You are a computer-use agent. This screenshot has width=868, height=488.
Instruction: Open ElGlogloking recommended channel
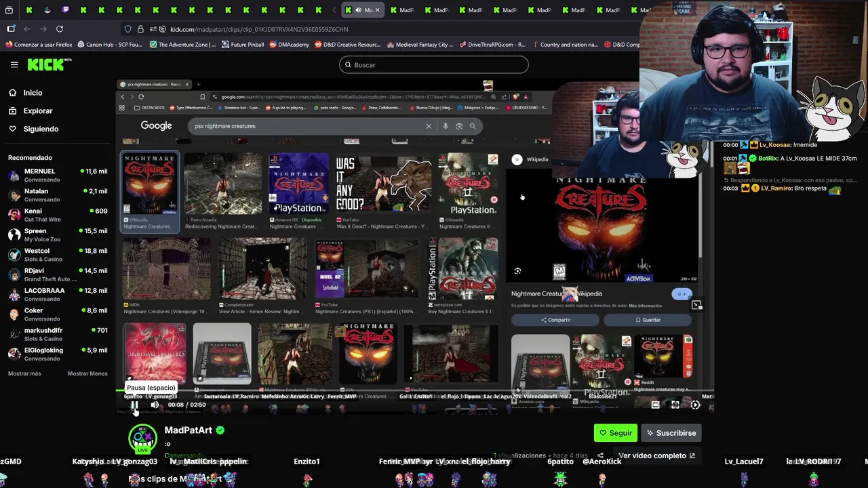pyautogui.click(x=58, y=354)
